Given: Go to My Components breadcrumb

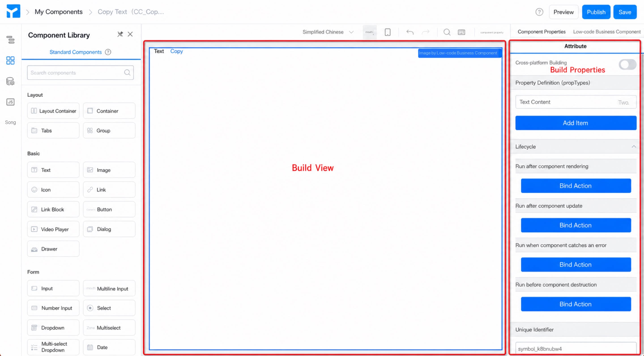Looking at the screenshot, I should coord(58,12).
